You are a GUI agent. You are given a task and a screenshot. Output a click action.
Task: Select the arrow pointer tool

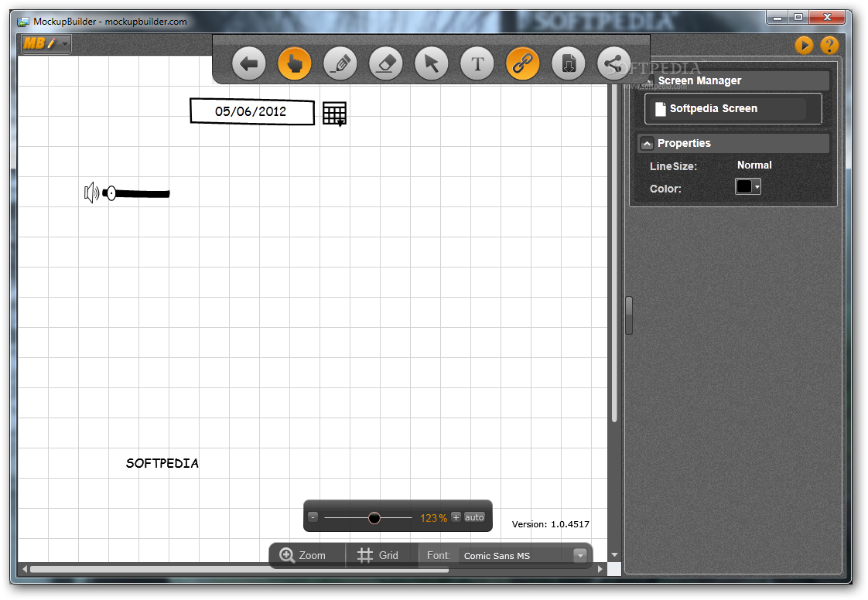coord(431,63)
